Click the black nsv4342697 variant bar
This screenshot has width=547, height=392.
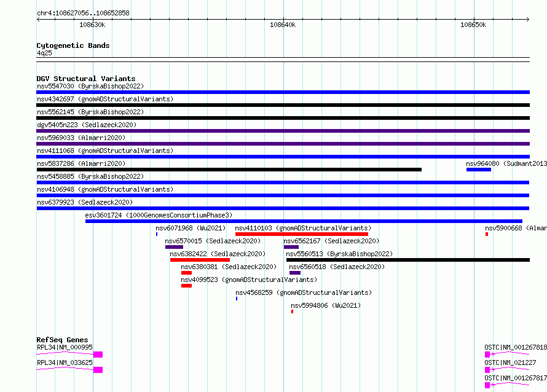[x=283, y=105]
